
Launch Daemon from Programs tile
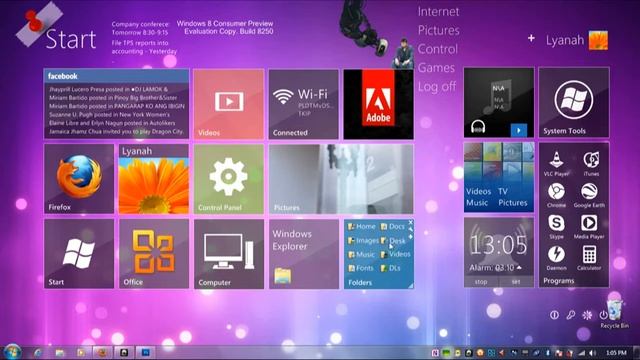(556, 258)
